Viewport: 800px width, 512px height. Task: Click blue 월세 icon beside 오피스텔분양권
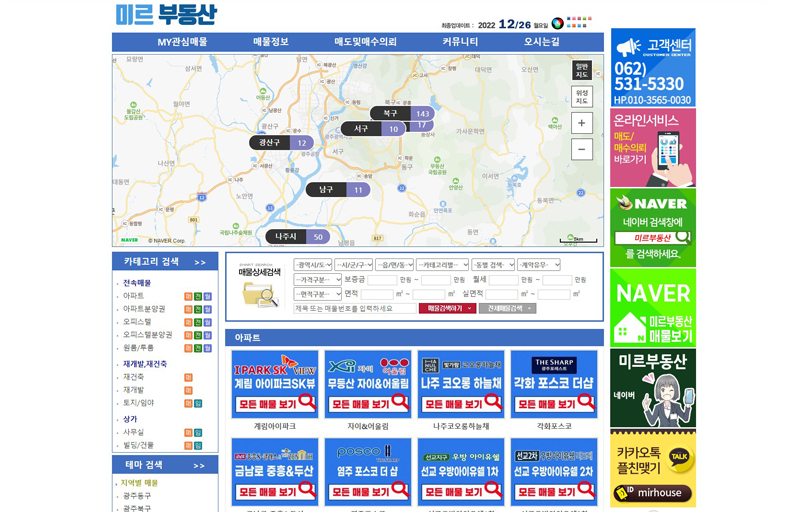tap(208, 335)
